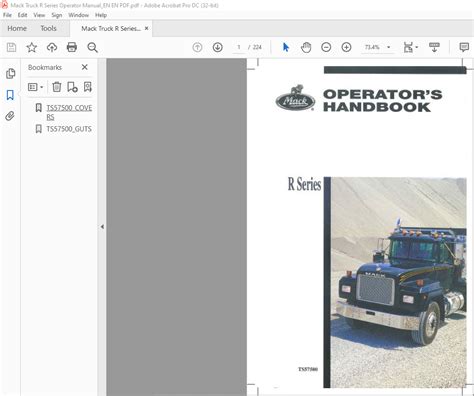Screen dimensions: 474x396
Task: Select the arrow Selection tool
Action: point(286,47)
